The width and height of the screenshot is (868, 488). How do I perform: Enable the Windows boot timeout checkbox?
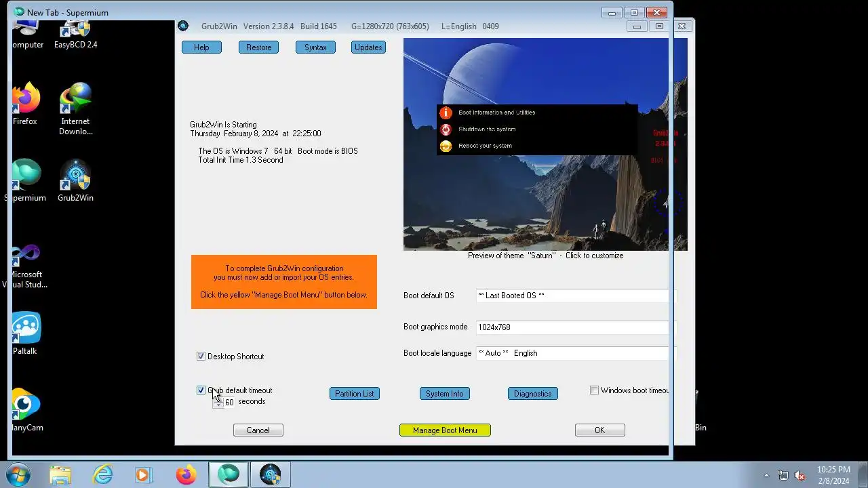tap(594, 390)
